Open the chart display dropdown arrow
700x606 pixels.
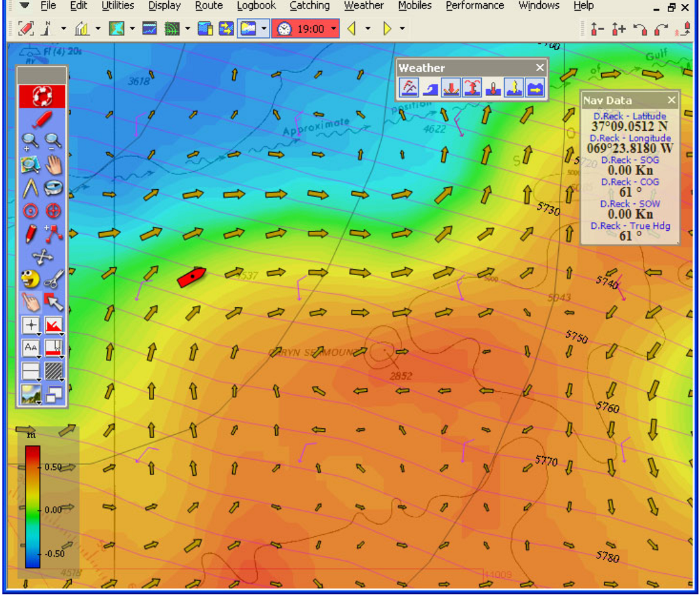point(132,28)
